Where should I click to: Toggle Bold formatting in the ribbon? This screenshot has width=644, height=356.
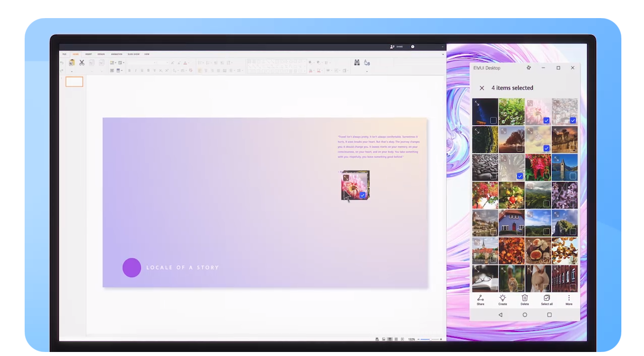click(x=129, y=70)
